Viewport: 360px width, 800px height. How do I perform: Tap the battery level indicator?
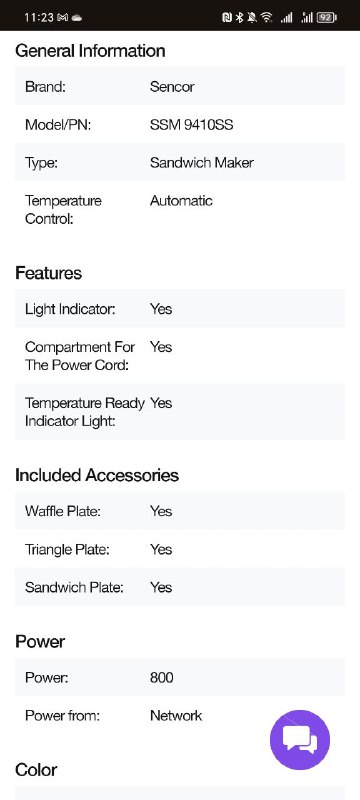[326, 18]
